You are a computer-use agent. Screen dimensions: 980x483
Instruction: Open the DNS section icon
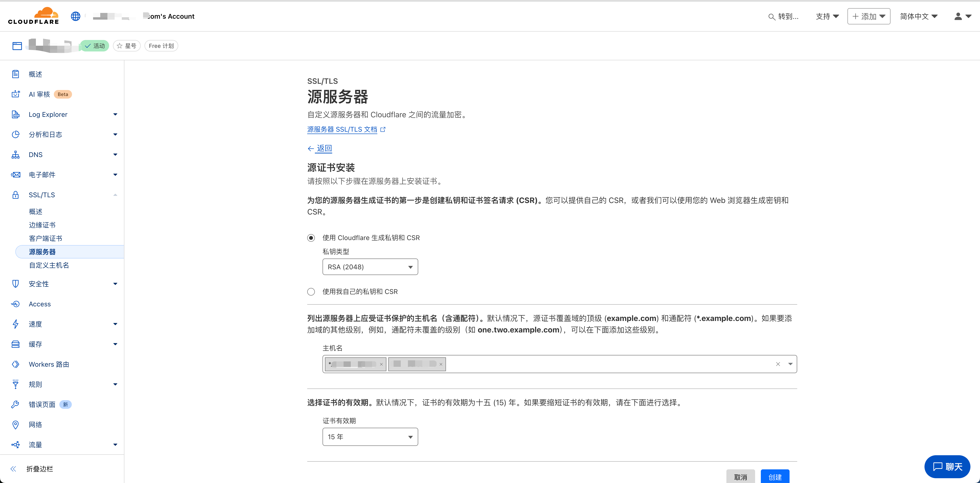coord(16,155)
